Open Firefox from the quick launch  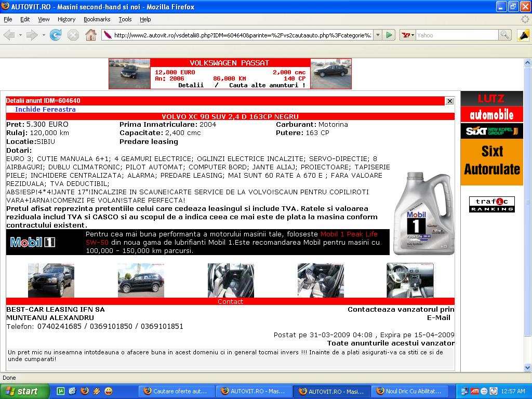click(85, 391)
